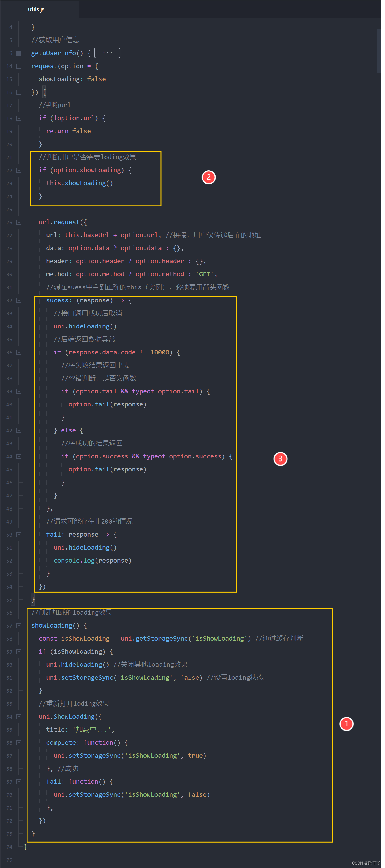Collapse the request function fold at line 14
The image size is (385, 868).
coord(19,67)
